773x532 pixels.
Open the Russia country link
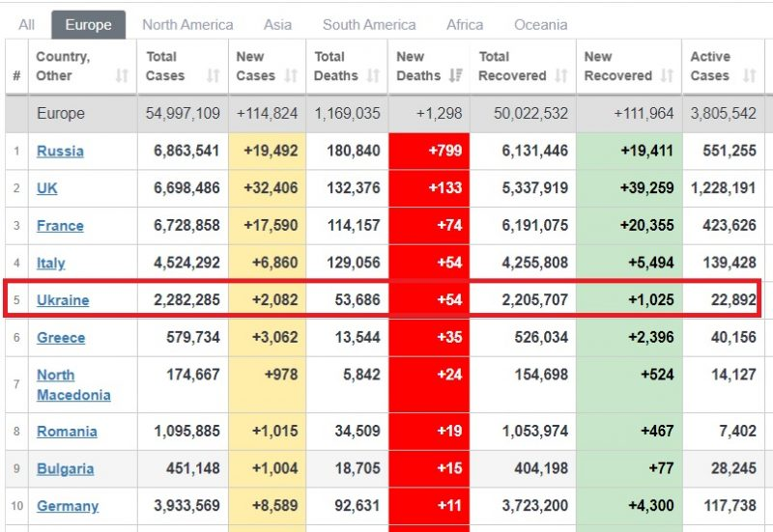[x=60, y=151]
